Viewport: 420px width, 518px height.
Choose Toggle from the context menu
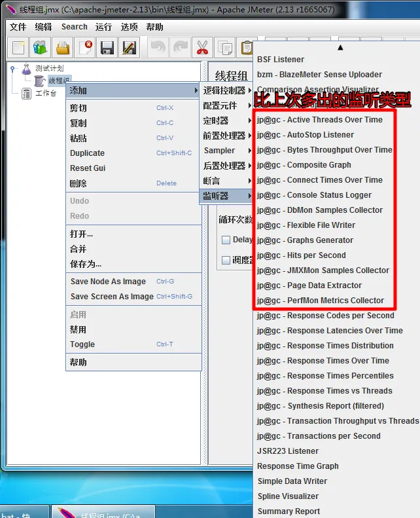click(x=133, y=344)
